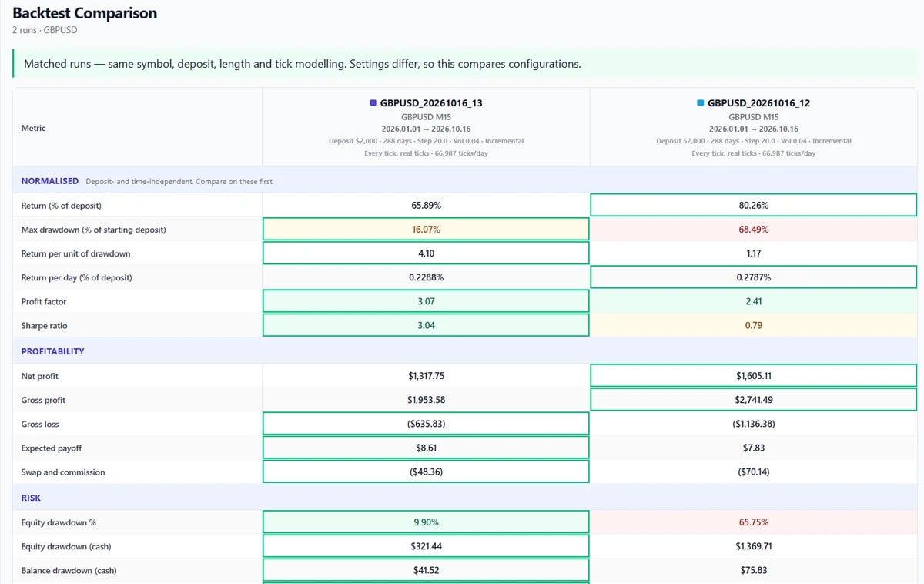924x584 pixels.
Task: Click the $1,317.75 net profit value
Action: (426, 376)
